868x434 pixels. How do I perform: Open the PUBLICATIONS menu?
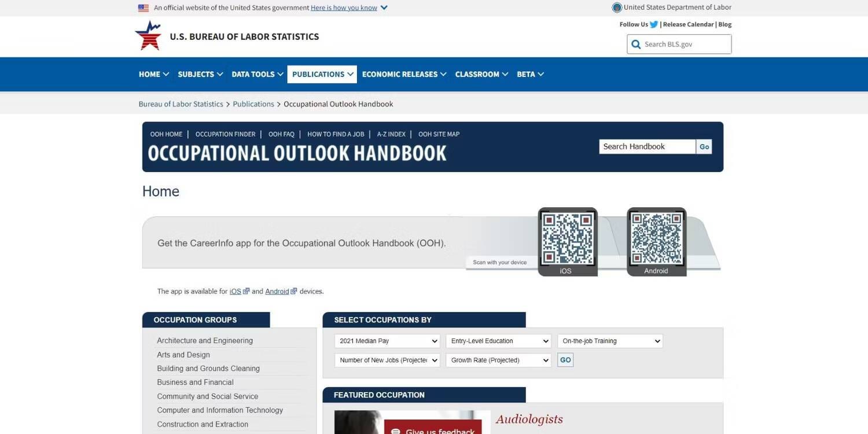click(322, 74)
